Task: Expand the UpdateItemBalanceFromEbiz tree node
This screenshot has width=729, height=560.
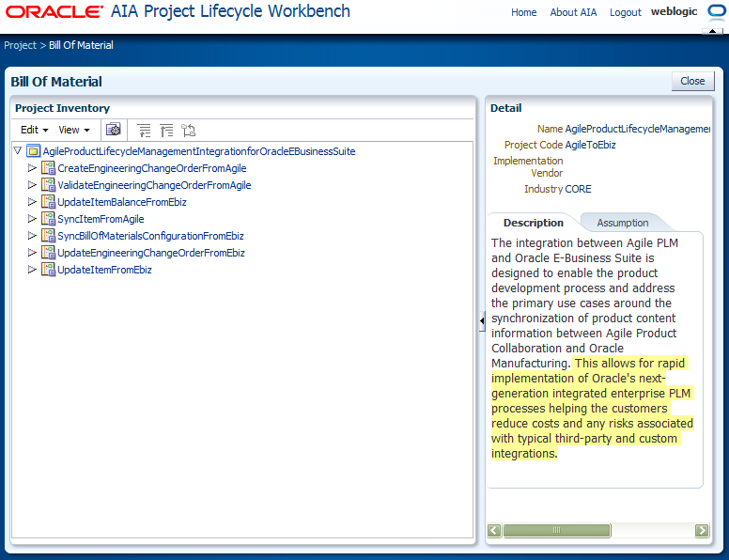Action: tap(32, 202)
